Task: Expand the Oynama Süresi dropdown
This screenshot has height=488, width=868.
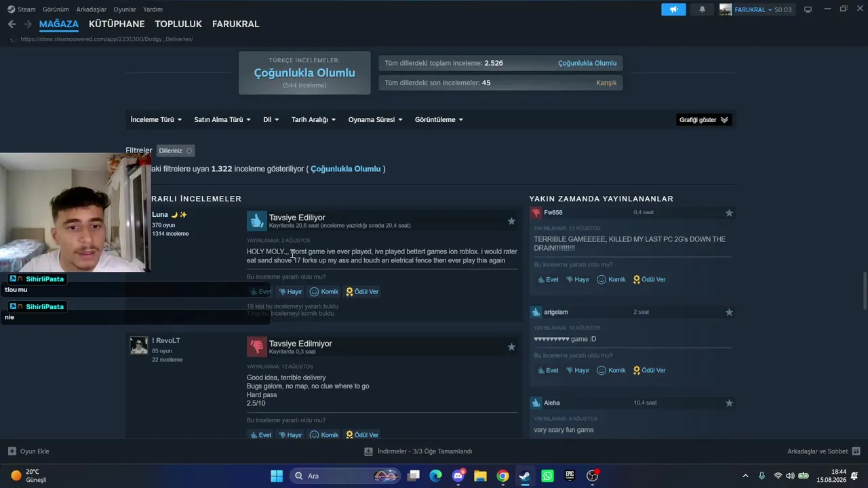Action: pos(376,120)
